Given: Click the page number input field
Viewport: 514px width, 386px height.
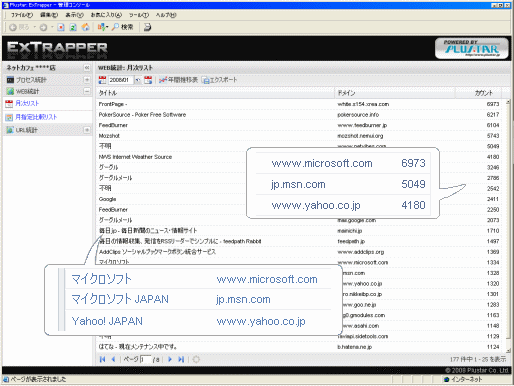Looking at the screenshot, I should 146,359.
